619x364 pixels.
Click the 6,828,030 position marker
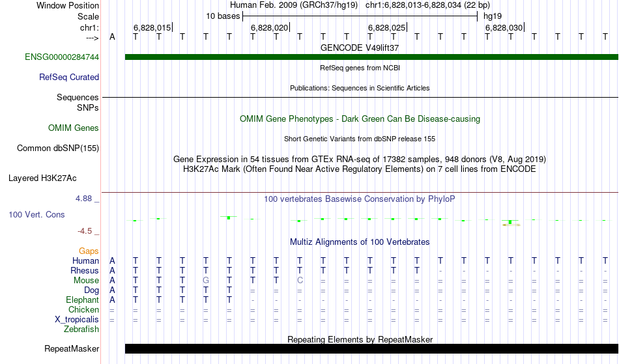point(504,27)
